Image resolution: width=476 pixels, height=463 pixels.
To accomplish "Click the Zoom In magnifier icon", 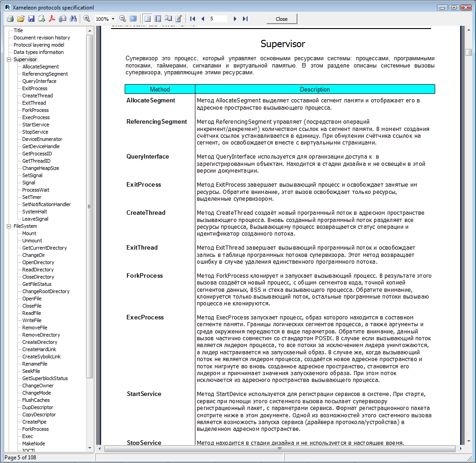I will point(87,19).
